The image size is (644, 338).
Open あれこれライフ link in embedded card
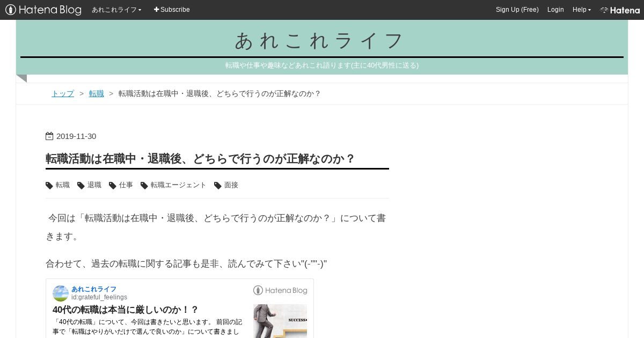94,289
